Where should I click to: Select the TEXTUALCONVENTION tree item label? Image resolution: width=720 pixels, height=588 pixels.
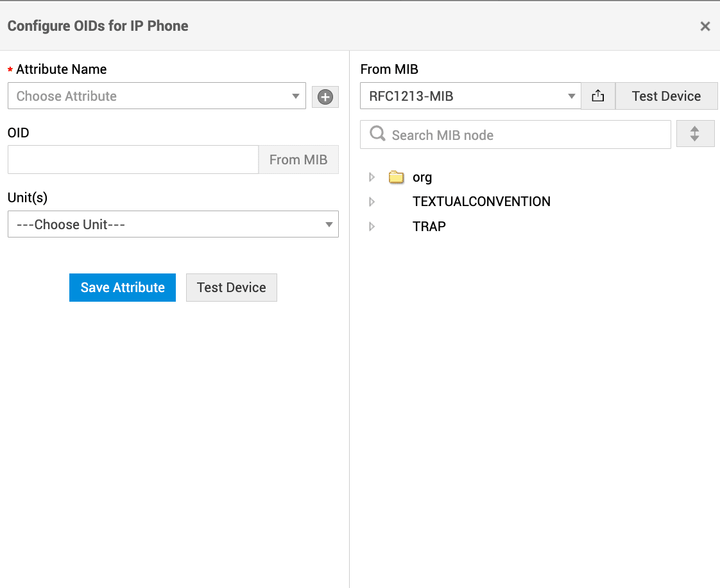(481, 202)
